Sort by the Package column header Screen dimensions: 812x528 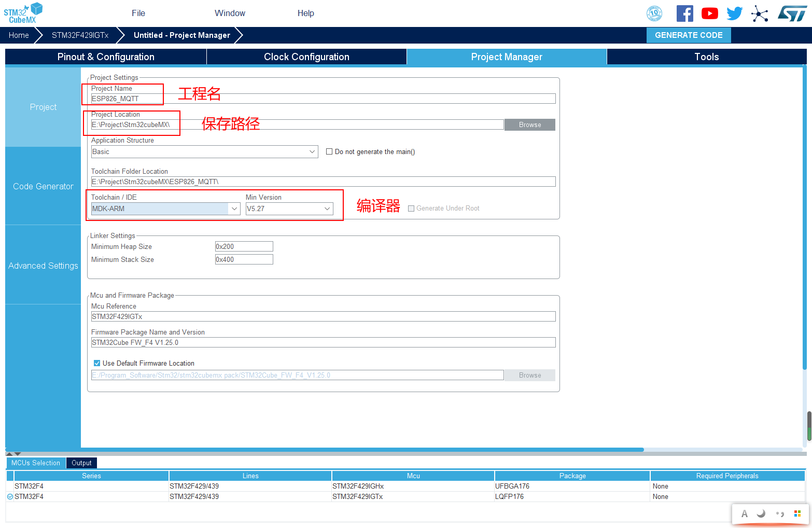coord(572,476)
